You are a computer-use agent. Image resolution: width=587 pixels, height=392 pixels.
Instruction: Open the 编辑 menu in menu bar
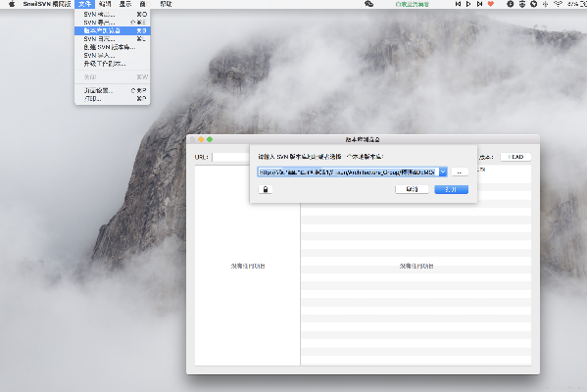105,4
